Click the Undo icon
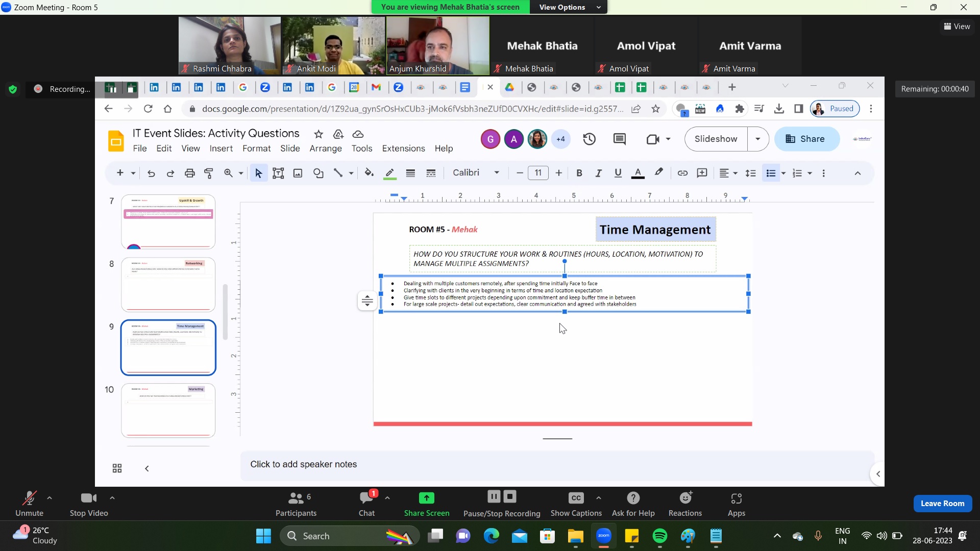980x551 pixels. click(x=151, y=173)
